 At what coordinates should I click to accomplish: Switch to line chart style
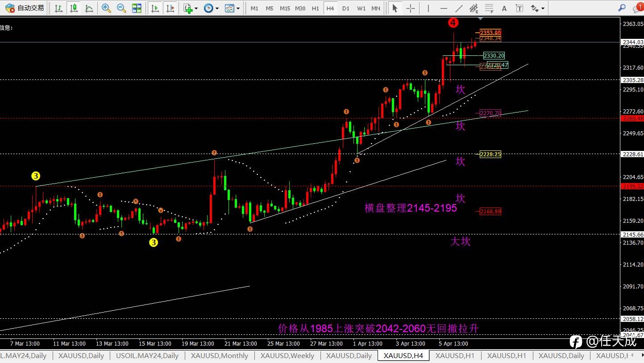[89, 8]
